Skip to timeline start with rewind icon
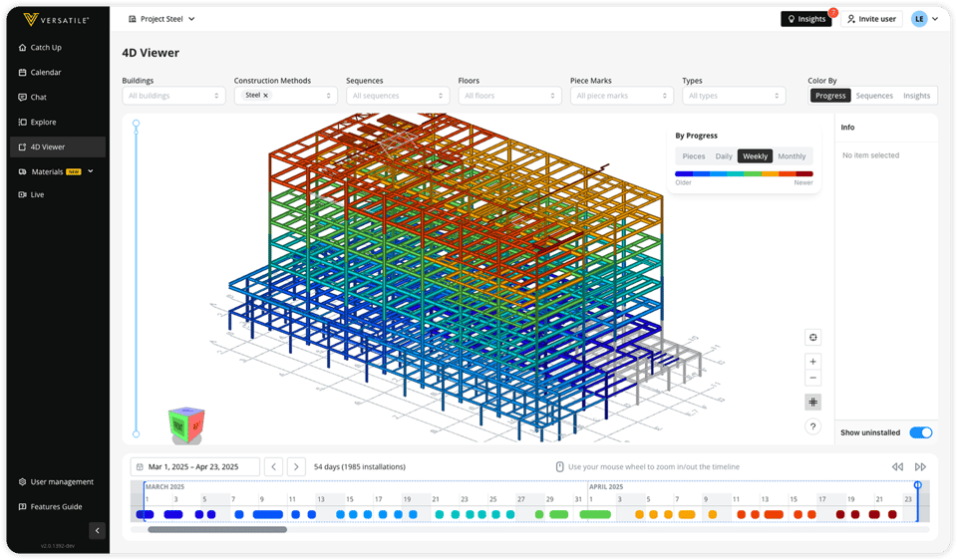Viewport: 957px width, 560px height. 897,466
